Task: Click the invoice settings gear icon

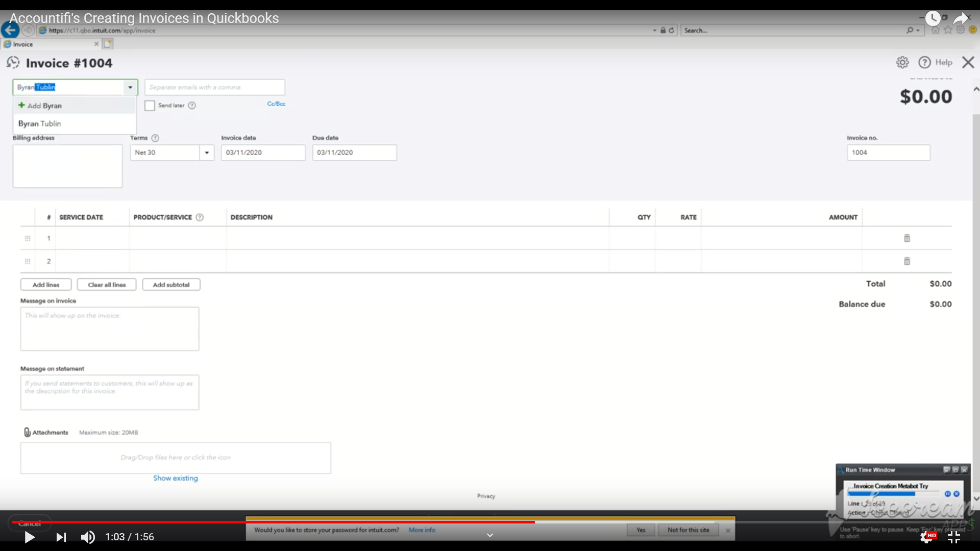Action: click(x=902, y=62)
